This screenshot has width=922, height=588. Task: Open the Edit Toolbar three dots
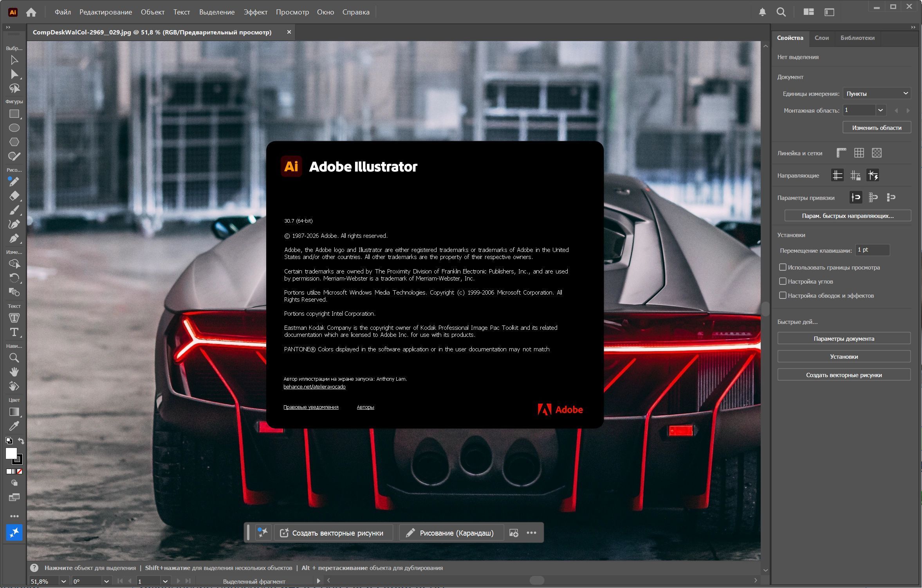14,516
